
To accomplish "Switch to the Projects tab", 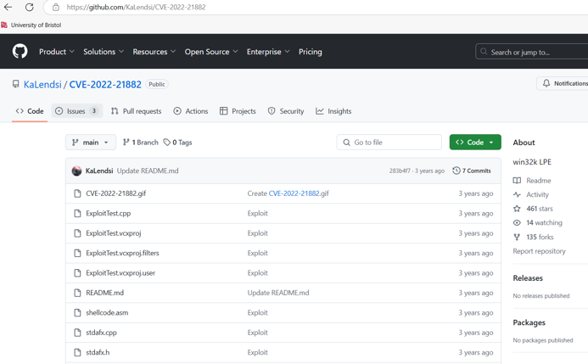I will [238, 111].
